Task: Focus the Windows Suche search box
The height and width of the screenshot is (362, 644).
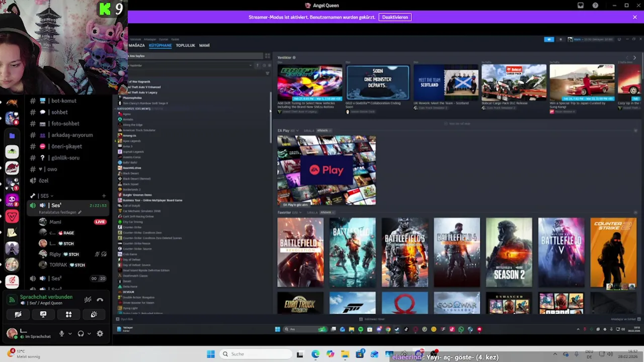Action: pos(255,354)
